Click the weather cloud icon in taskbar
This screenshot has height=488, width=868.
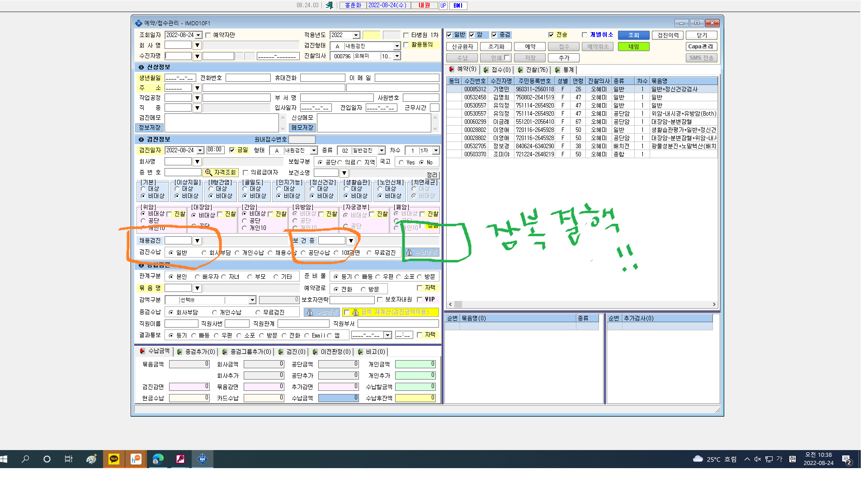(698, 459)
